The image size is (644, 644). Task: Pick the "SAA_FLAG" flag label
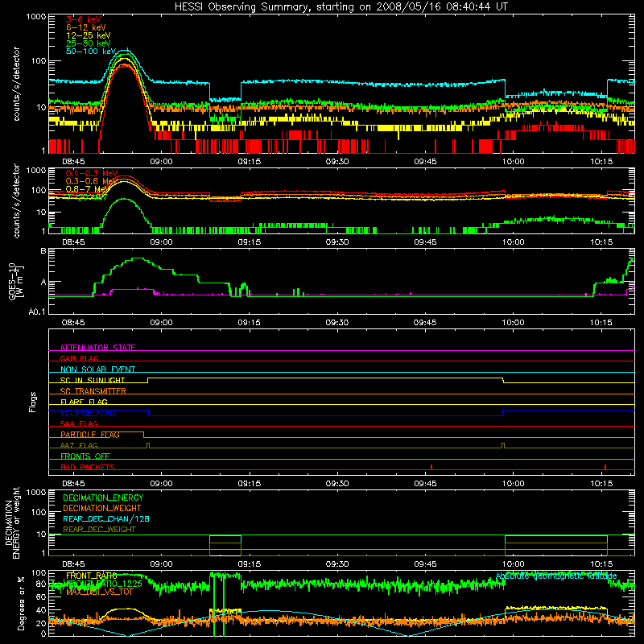tap(79, 423)
